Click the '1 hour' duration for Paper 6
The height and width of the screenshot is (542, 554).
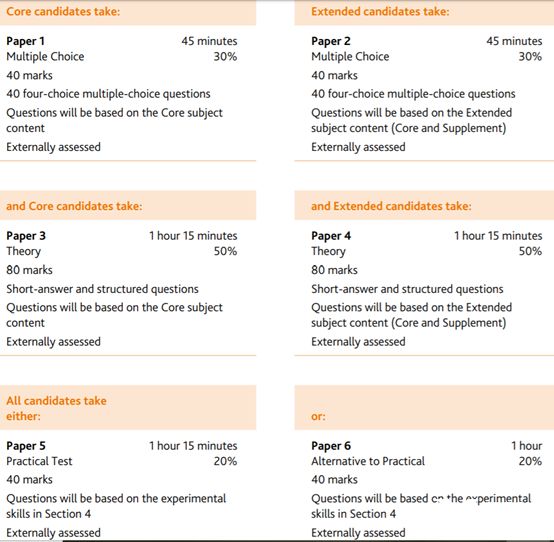pyautogui.click(x=526, y=446)
